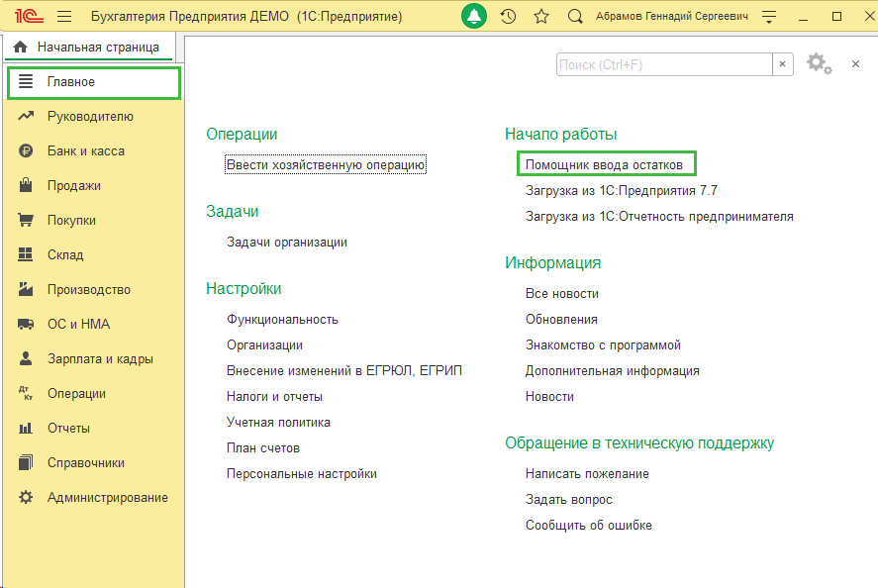The height and width of the screenshot is (588, 878).
Task: Switch to Начальная страница tab
Action: [90, 48]
